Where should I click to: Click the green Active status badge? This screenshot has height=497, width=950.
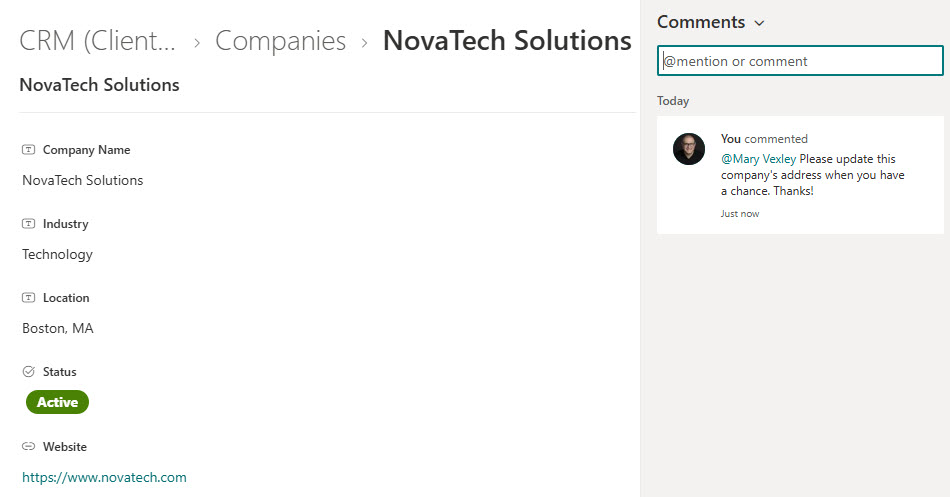57,402
